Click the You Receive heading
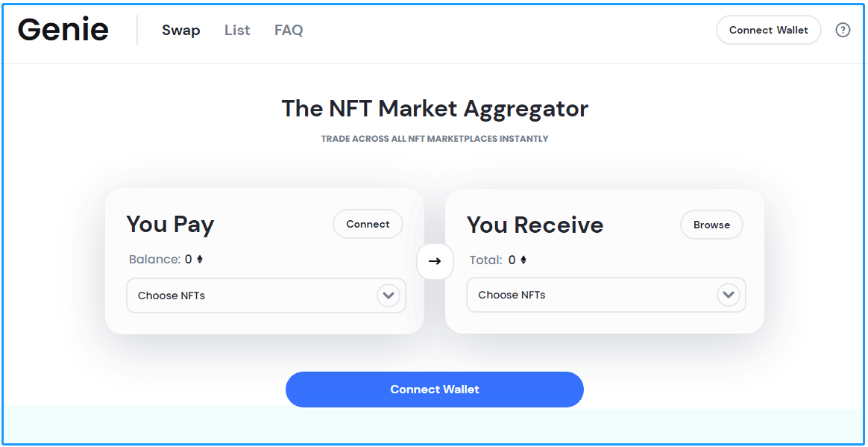The image size is (868, 447). click(x=535, y=225)
